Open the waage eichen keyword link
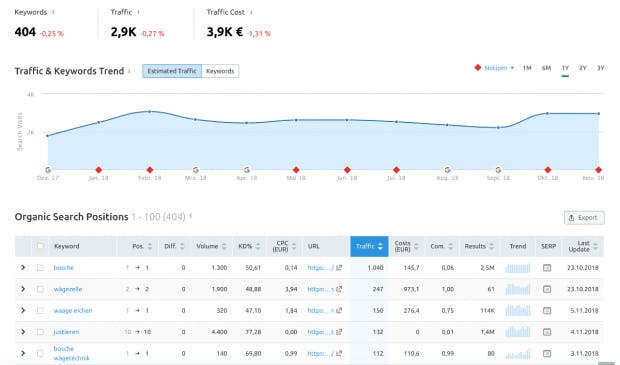620x365 pixels. [73, 310]
